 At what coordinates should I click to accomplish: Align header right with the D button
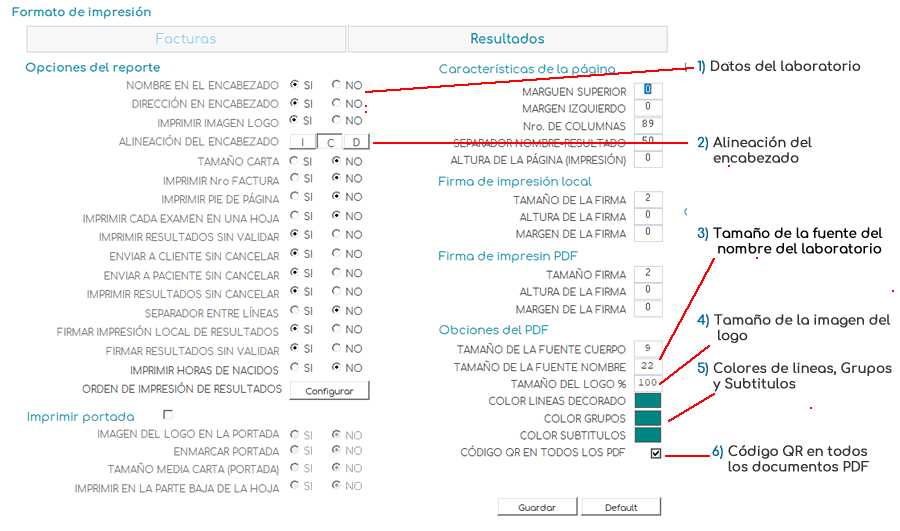[x=358, y=142]
